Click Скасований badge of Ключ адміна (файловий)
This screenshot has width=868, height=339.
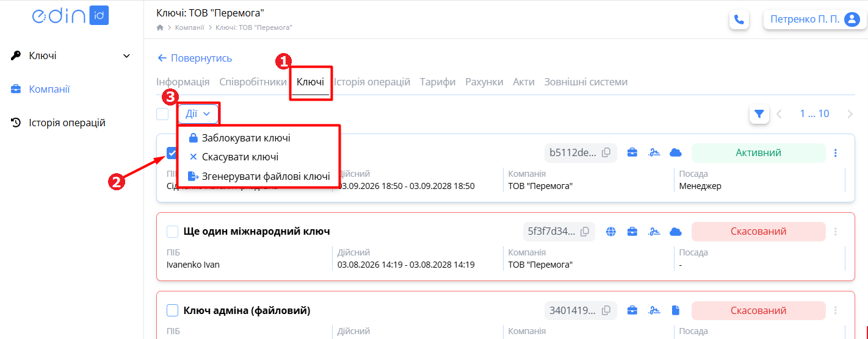coord(758,310)
